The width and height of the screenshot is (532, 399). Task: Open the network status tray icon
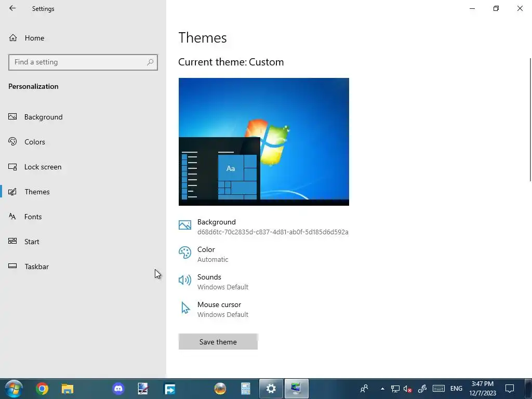pos(395,389)
